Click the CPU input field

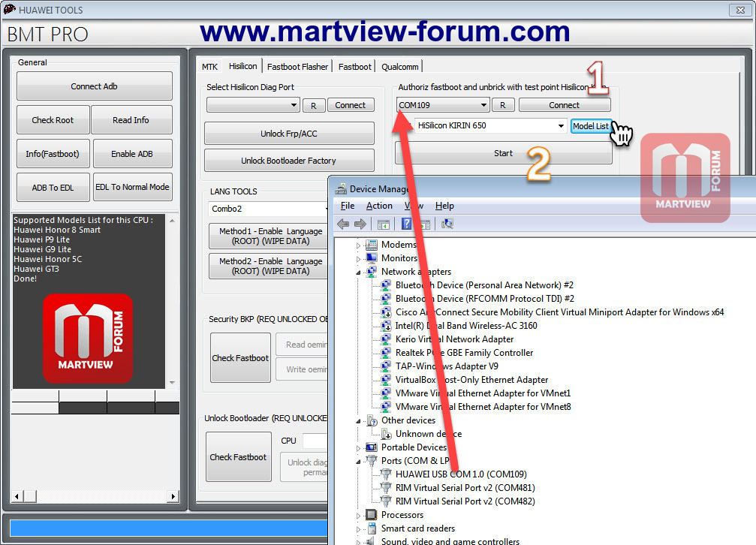315,441
